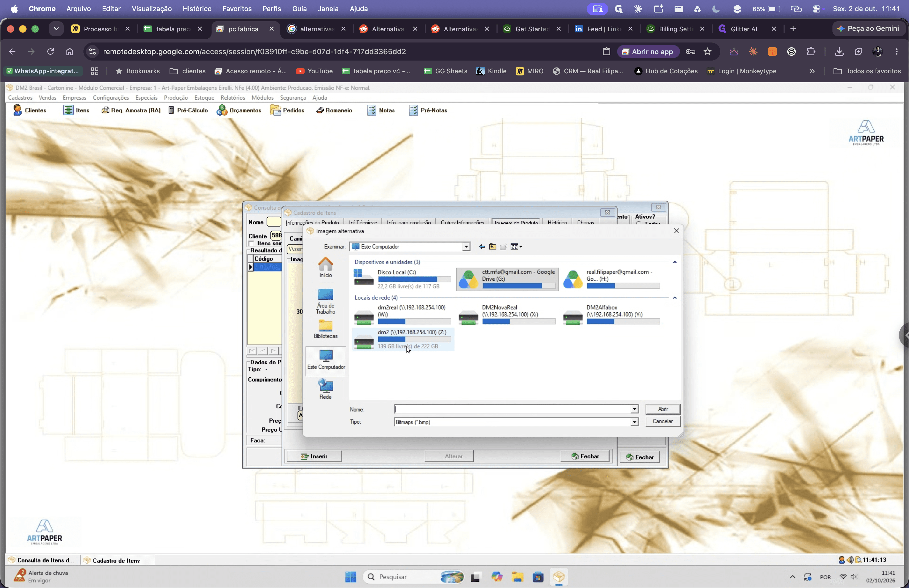Open Windows Start button on remote taskbar
The height and width of the screenshot is (588, 909).
pyautogui.click(x=350, y=577)
